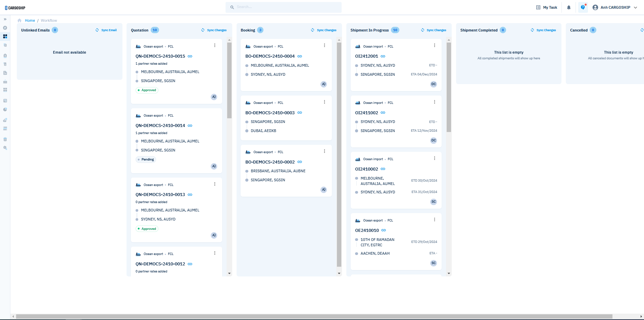Click the CARGOSHIP logo

pyautogui.click(x=15, y=8)
